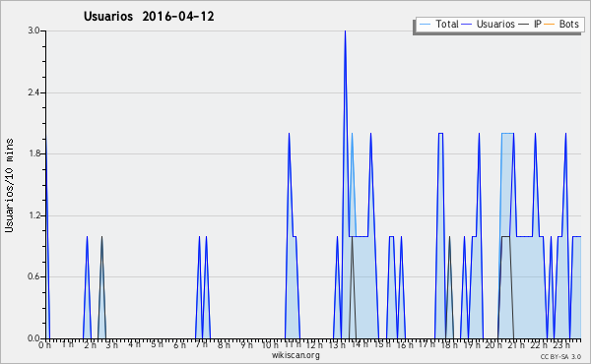Click the chart title 'Usuarios 2016-04-12'

coord(149,17)
